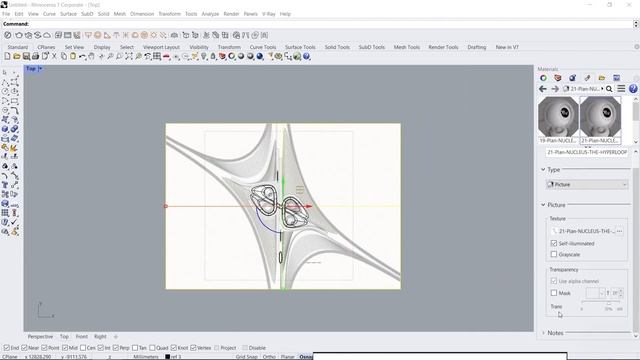
Task: Click the folder icon in Materials panel tabs
Action: [x=602, y=78]
